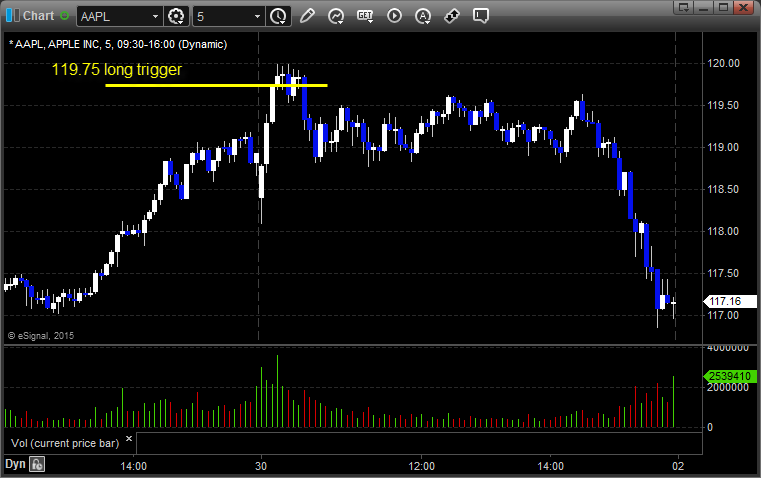761x478 pixels.
Task: Click the 02 date label on time axis
Action: point(678,466)
